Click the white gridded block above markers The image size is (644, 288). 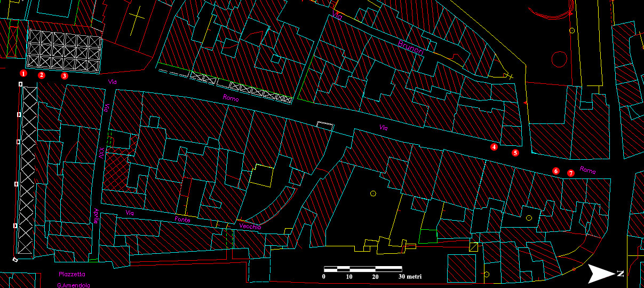tap(64, 51)
